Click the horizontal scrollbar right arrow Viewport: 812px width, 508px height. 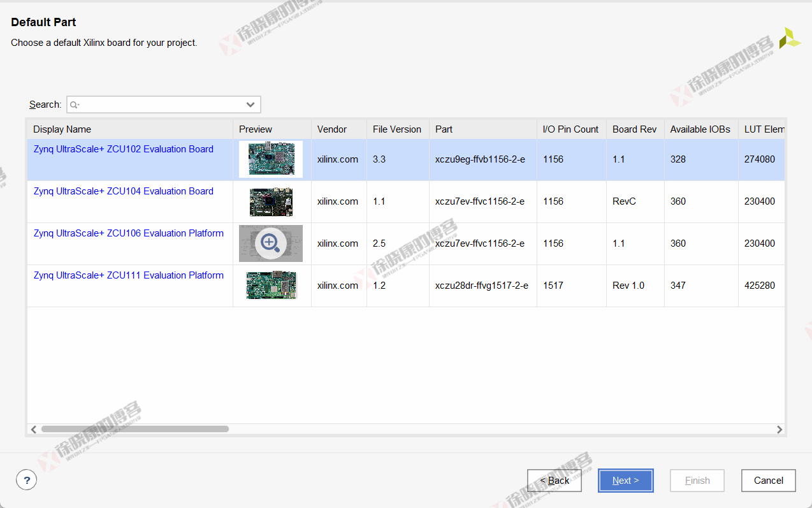(779, 430)
